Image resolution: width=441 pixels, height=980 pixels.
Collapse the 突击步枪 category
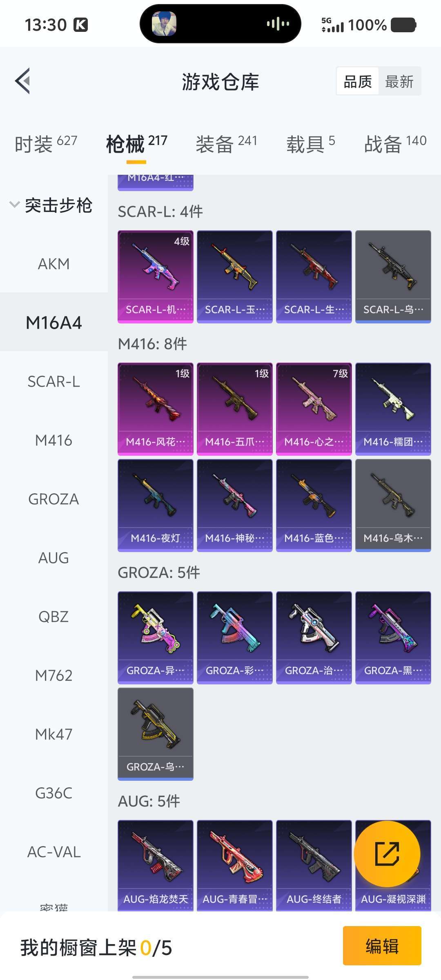point(51,205)
